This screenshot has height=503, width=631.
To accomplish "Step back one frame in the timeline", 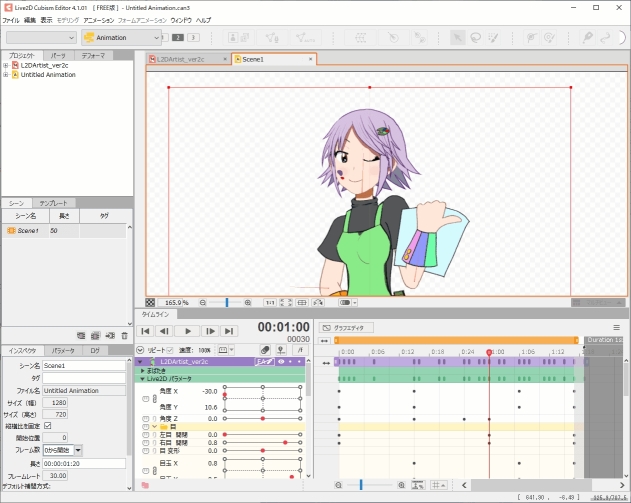I will point(164,331).
